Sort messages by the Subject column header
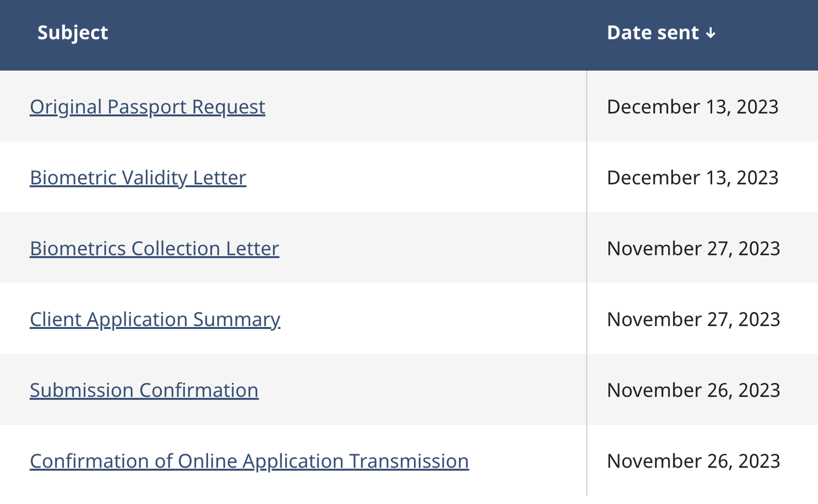The height and width of the screenshot is (504, 818). [72, 33]
